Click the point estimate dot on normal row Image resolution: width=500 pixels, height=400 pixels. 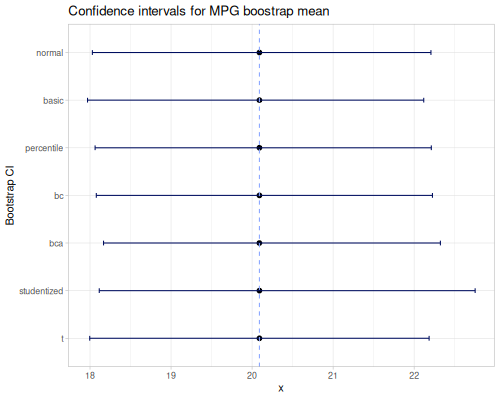click(259, 53)
